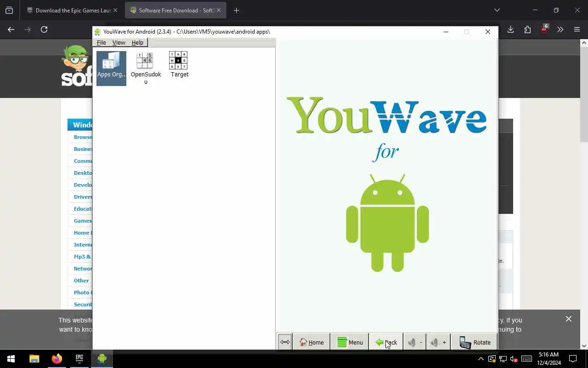
Task: Reload the browser page
Action: pos(44,29)
